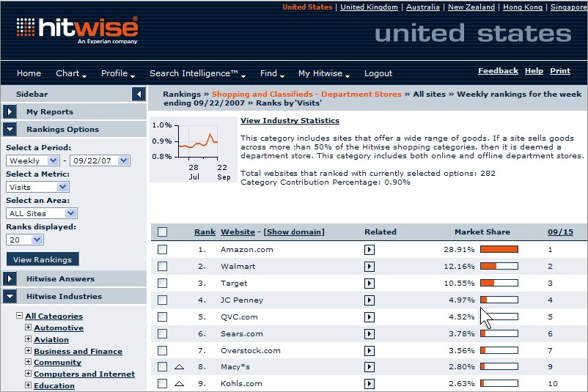
Task: Expand the Computers and Internet node
Action: 28,374
